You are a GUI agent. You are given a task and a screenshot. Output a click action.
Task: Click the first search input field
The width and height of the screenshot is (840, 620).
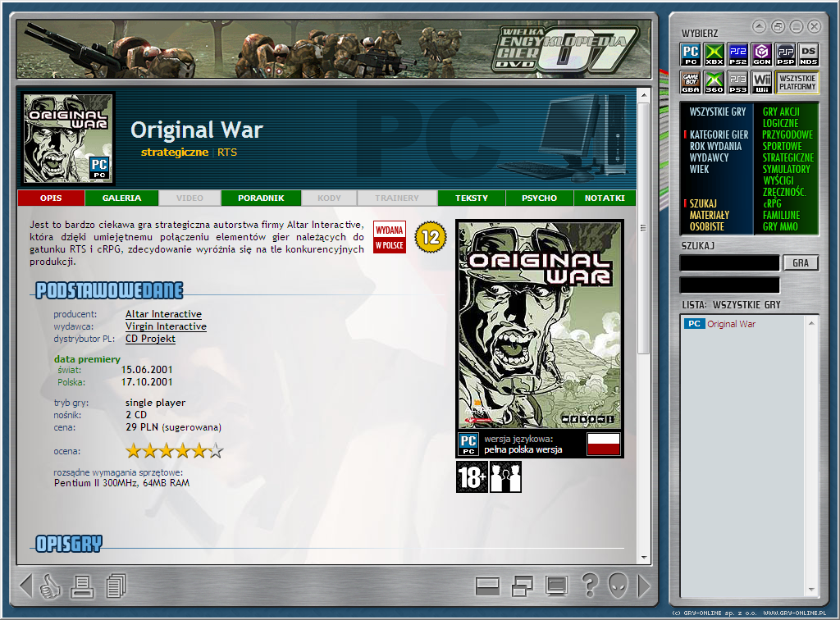click(x=729, y=263)
